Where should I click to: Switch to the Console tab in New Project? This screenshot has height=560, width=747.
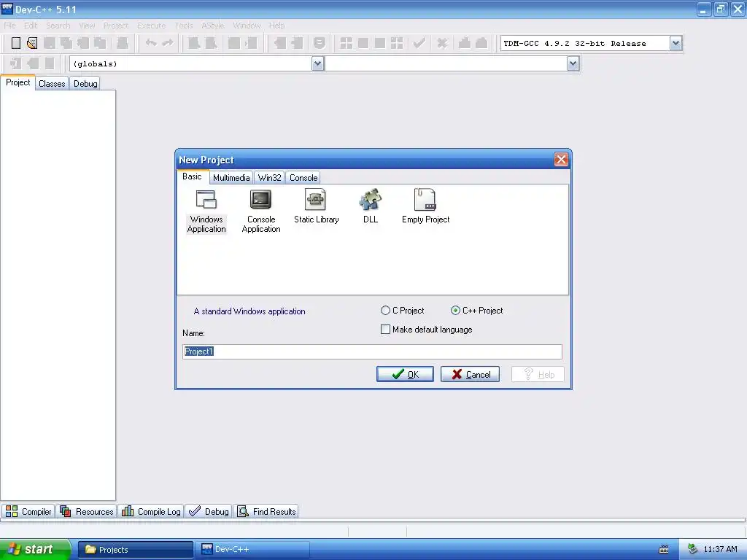click(x=303, y=178)
